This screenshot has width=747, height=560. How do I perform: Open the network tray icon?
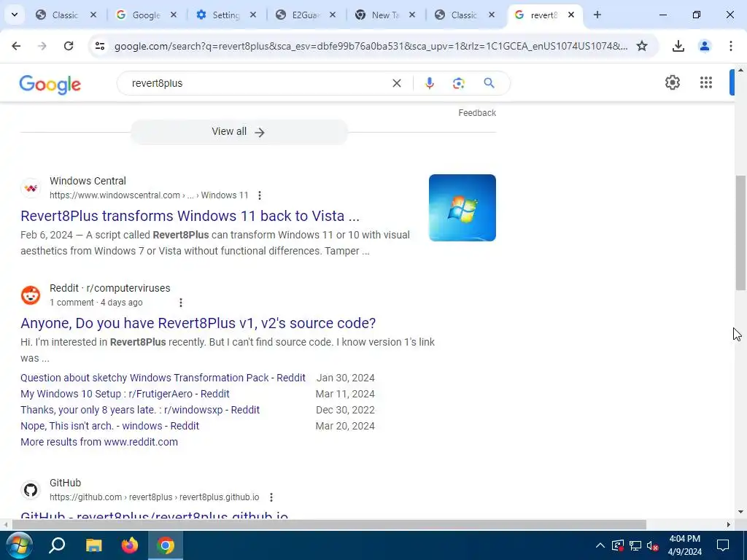click(x=635, y=545)
